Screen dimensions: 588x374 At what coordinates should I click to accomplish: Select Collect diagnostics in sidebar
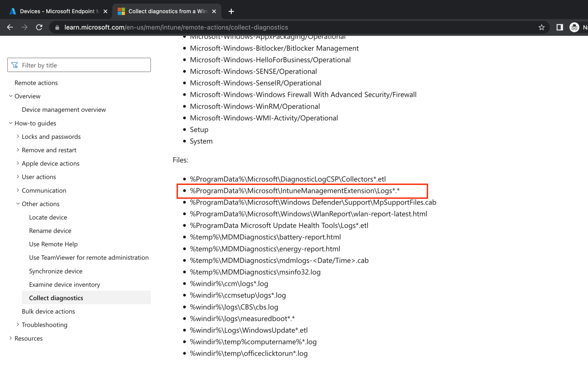click(x=56, y=298)
